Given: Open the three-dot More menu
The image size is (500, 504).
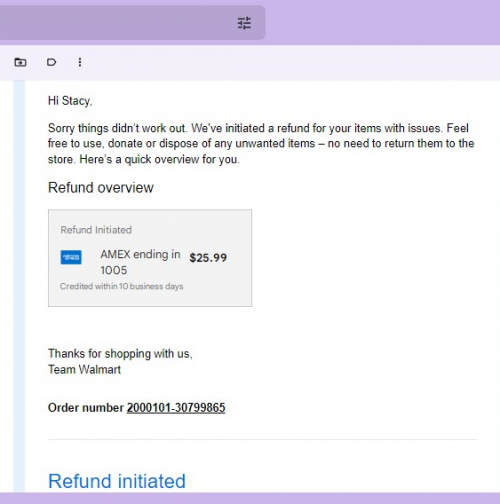Looking at the screenshot, I should 80,62.
